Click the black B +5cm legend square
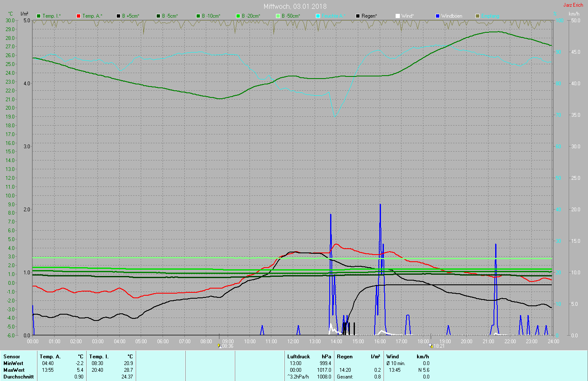The height and width of the screenshot is (381, 588). click(x=118, y=16)
